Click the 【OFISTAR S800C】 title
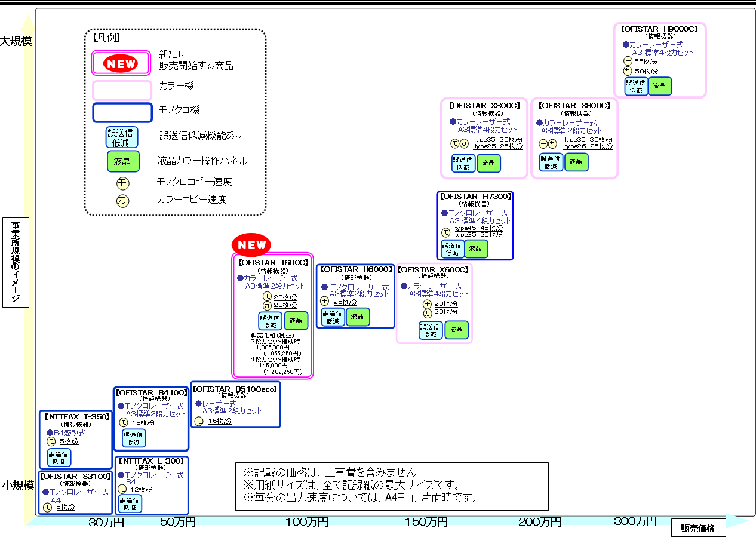This screenshot has height=537, width=756. point(574,106)
